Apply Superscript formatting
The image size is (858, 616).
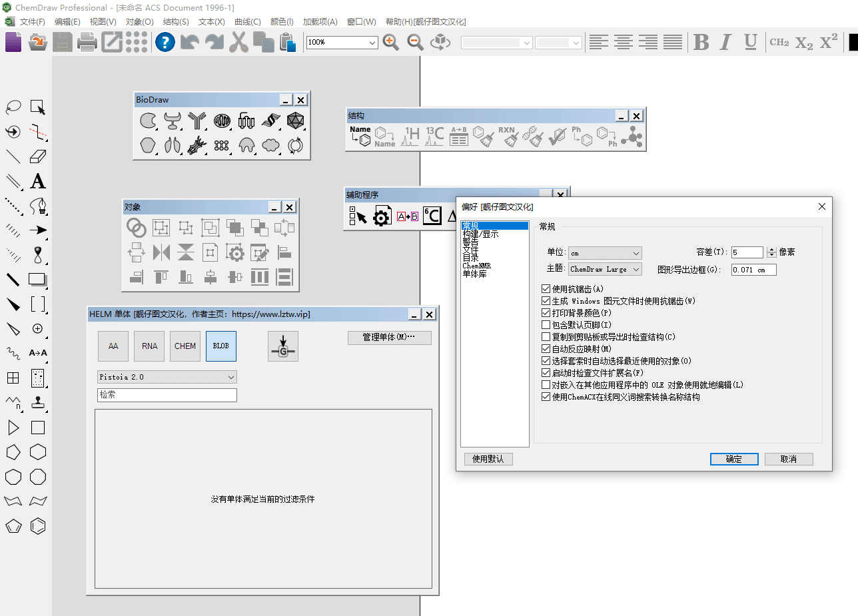(x=829, y=42)
